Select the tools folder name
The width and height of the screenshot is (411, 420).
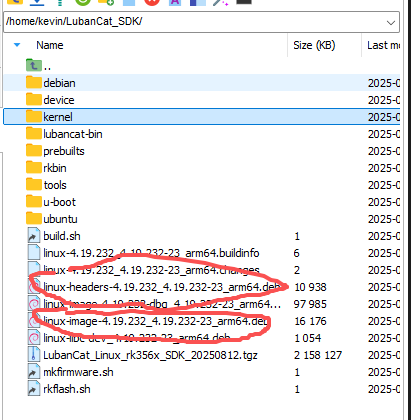55,185
